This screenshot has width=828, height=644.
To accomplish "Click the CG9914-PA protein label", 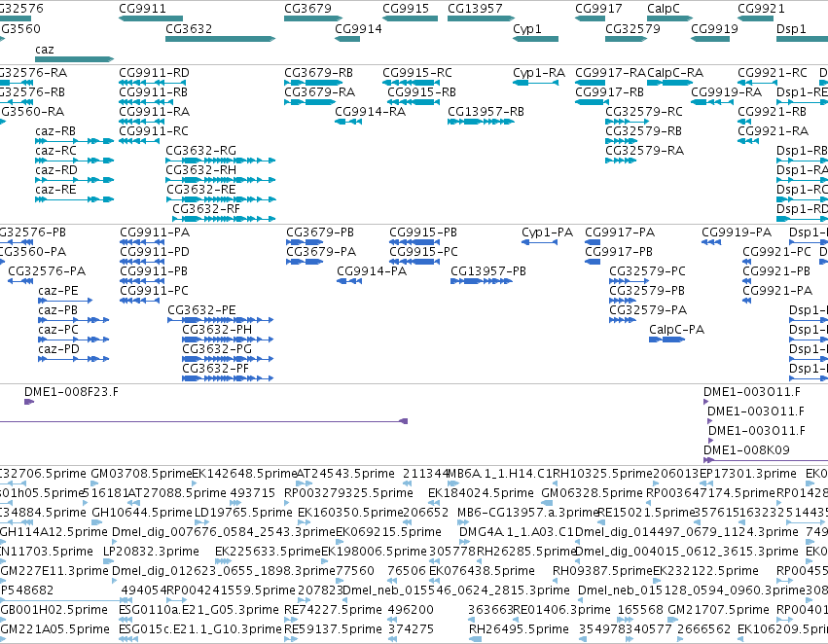I will point(372,271).
